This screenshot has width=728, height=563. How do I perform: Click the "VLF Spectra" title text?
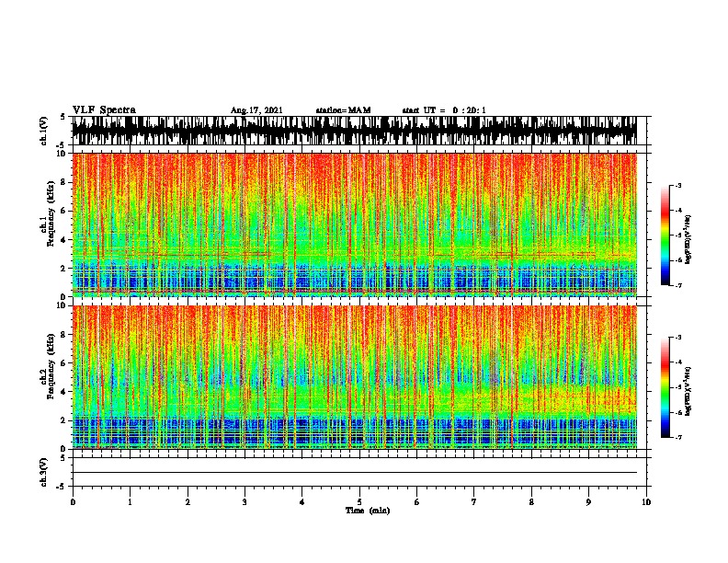pyautogui.click(x=104, y=110)
